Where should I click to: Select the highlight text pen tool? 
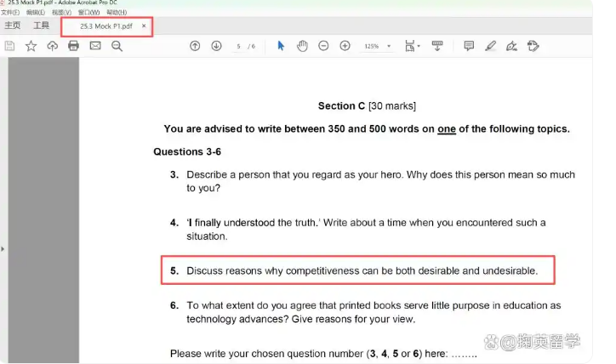coord(490,46)
